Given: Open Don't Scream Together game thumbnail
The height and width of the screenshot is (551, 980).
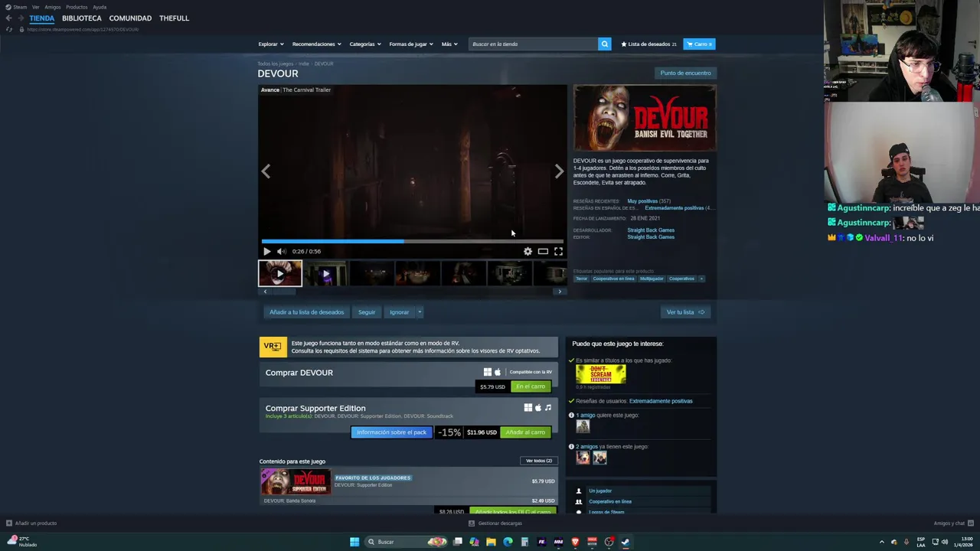Looking at the screenshot, I should click(601, 374).
